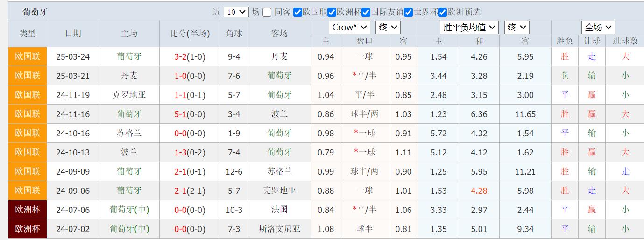The width and height of the screenshot is (644, 240).
Task: Expand the Crow* bookmaker dropdown
Action: (x=349, y=28)
